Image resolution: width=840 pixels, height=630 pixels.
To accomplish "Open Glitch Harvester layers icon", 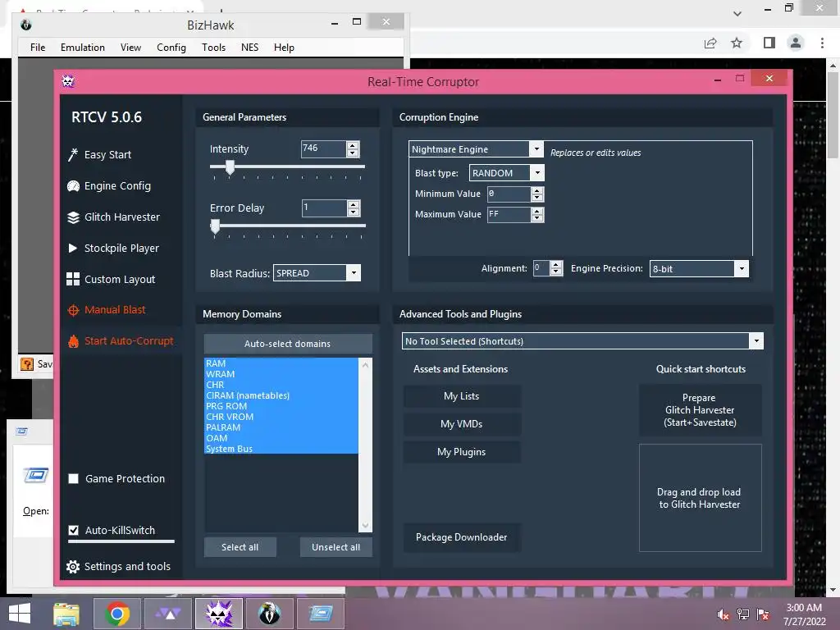I will (73, 217).
